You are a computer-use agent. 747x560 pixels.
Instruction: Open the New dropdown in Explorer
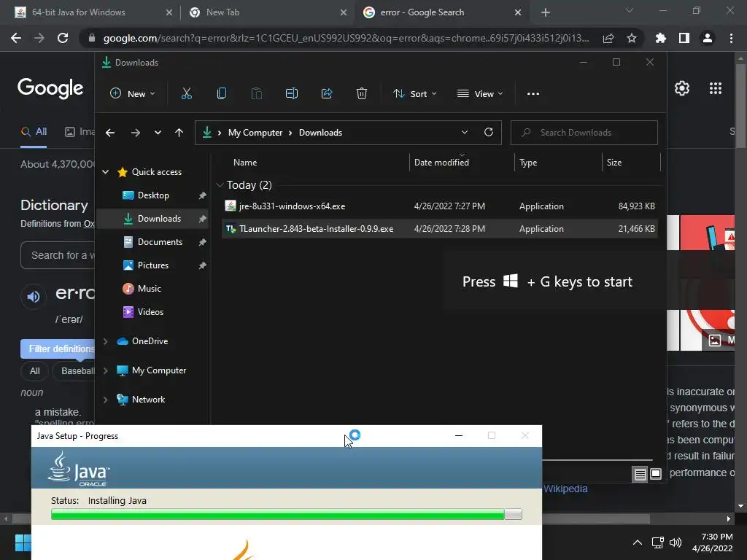pos(133,94)
